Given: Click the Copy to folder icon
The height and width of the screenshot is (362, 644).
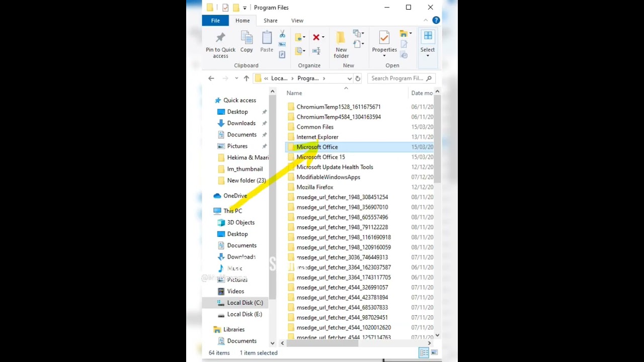Looking at the screenshot, I should point(299,51).
